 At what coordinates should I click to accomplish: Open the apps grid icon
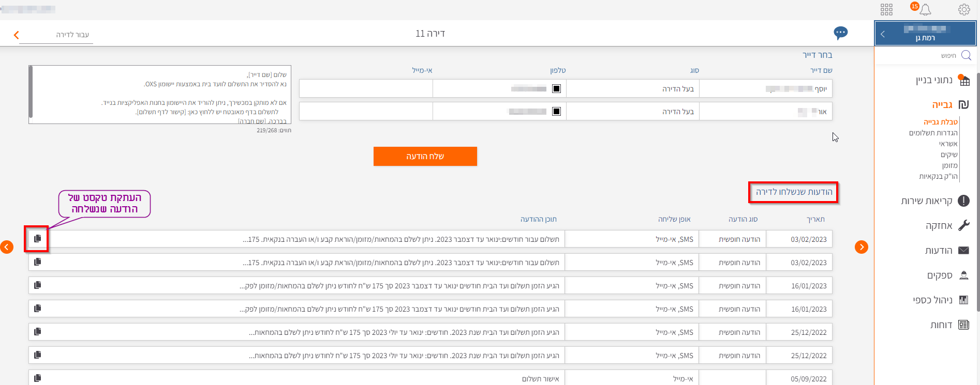886,9
